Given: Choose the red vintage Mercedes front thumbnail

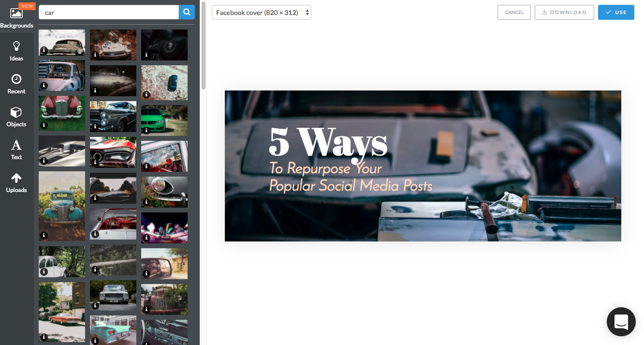Looking at the screenshot, I should coord(62,113).
